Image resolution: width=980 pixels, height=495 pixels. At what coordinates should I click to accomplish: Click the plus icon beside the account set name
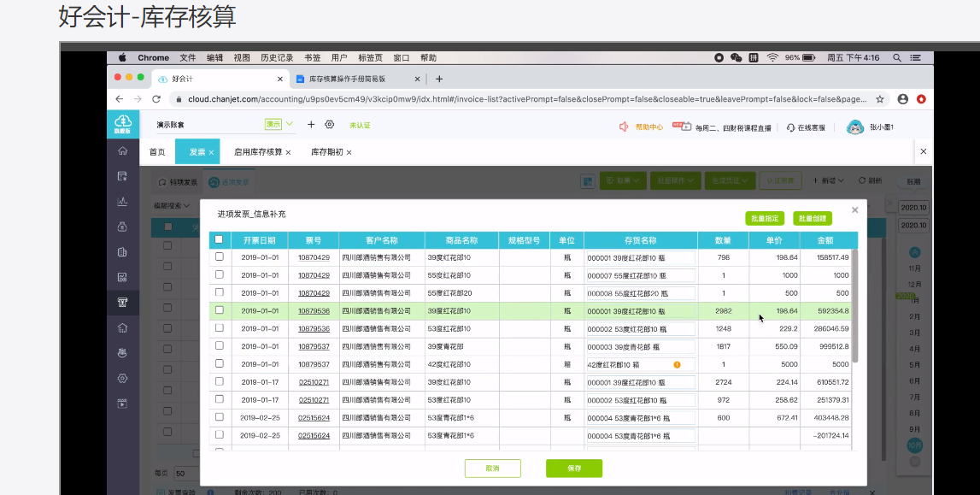click(311, 124)
